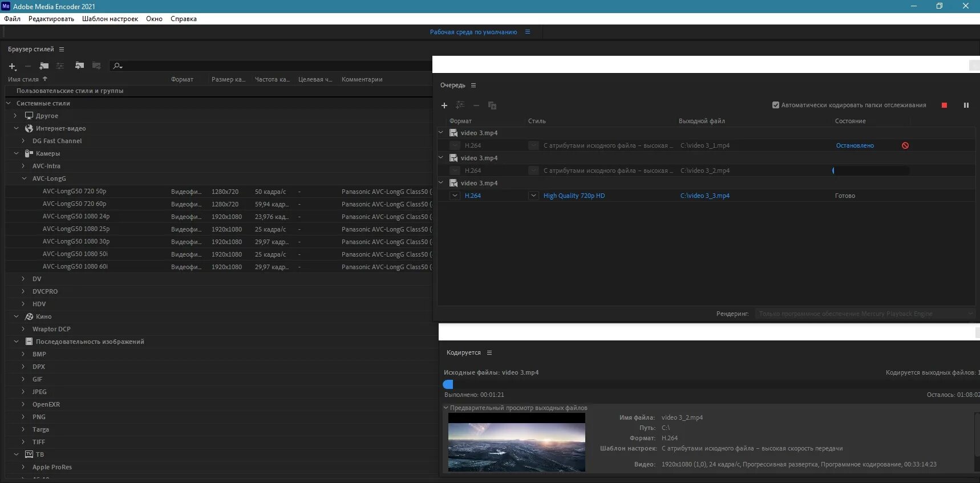
Task: Click the export presets icon
Action: (96, 66)
